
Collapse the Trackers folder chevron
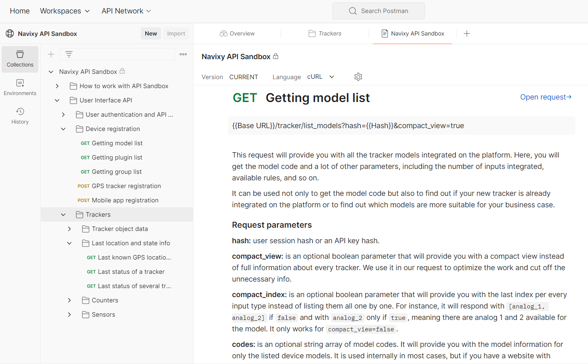(x=63, y=215)
